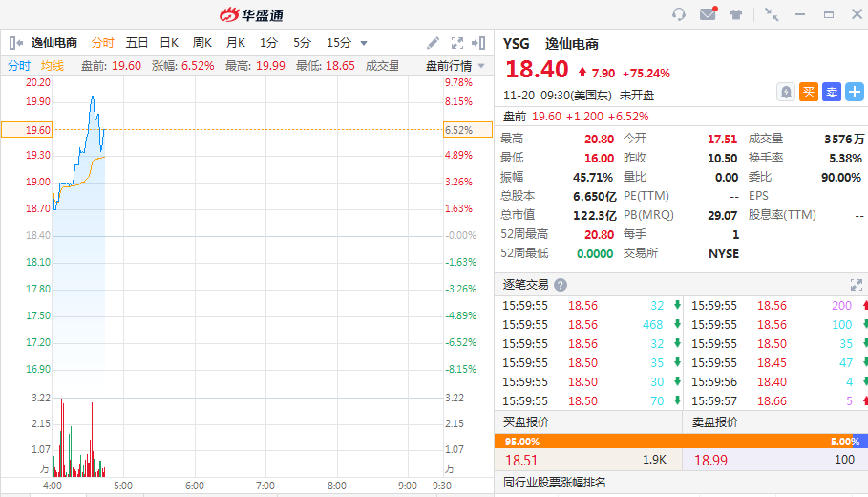The width and height of the screenshot is (868, 497).
Task: Click the 振幅 value 45.71%
Action: (593, 178)
